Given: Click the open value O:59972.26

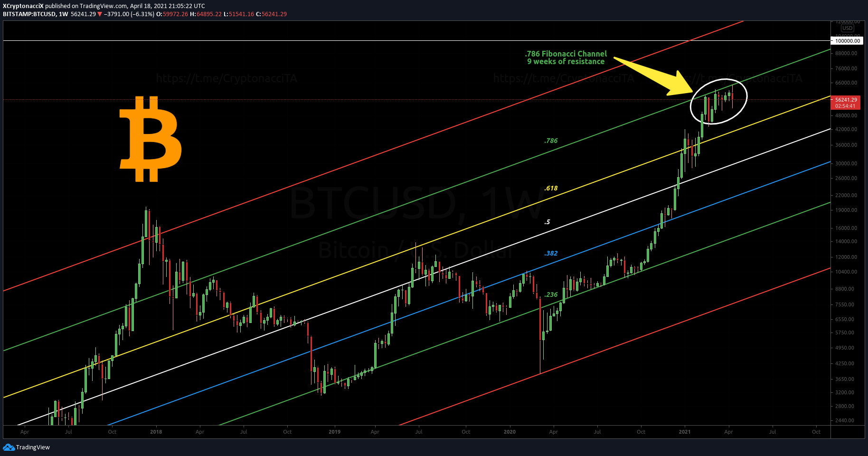Looking at the screenshot, I should coord(172,14).
